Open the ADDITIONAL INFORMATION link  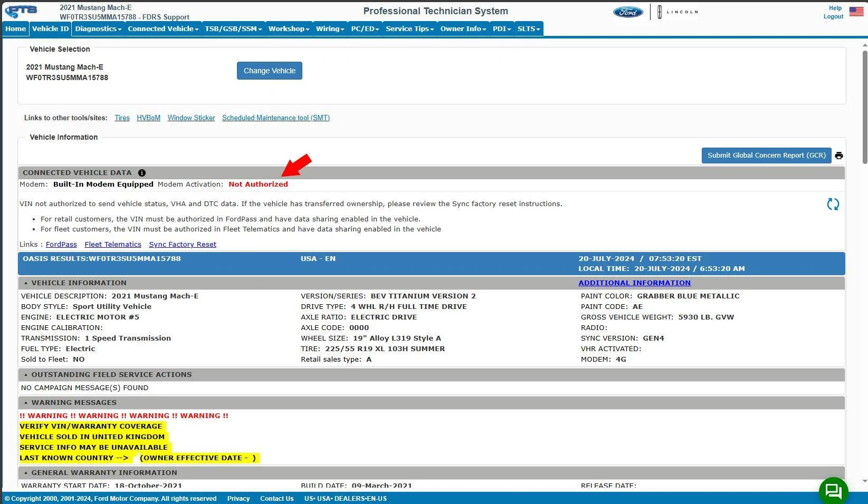pos(634,283)
